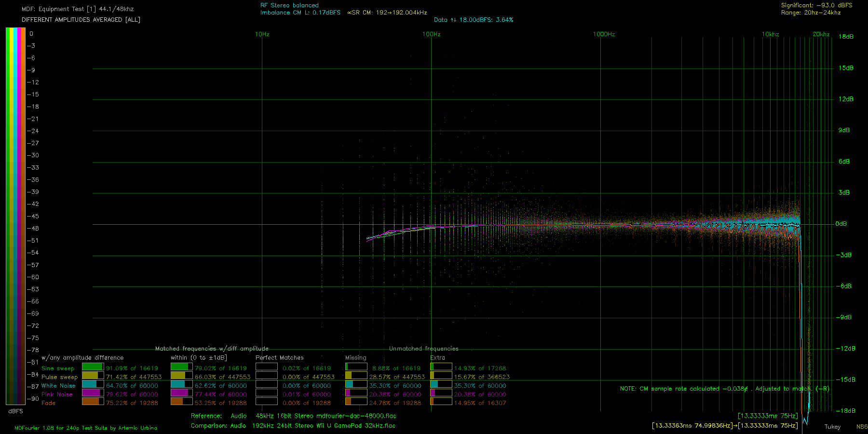Click the 'NOTE: CM sample rate calculated' message
868x434 pixels.
725,389
